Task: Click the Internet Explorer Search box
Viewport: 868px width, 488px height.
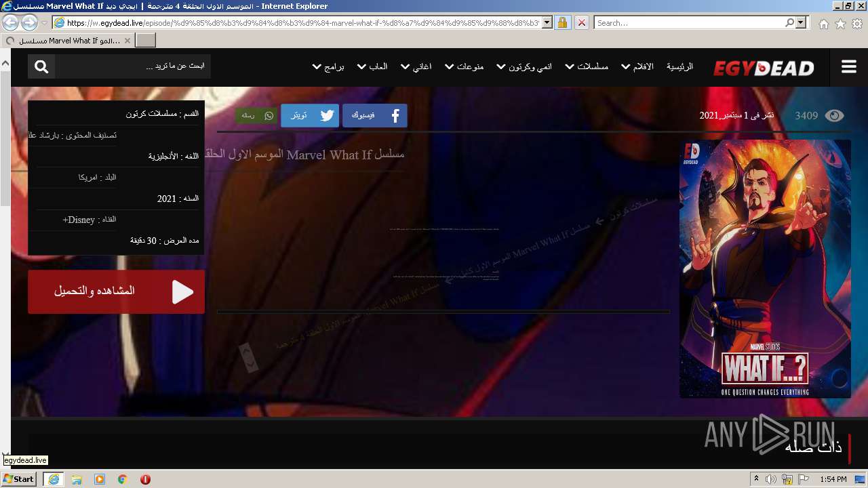Action: pos(689,22)
